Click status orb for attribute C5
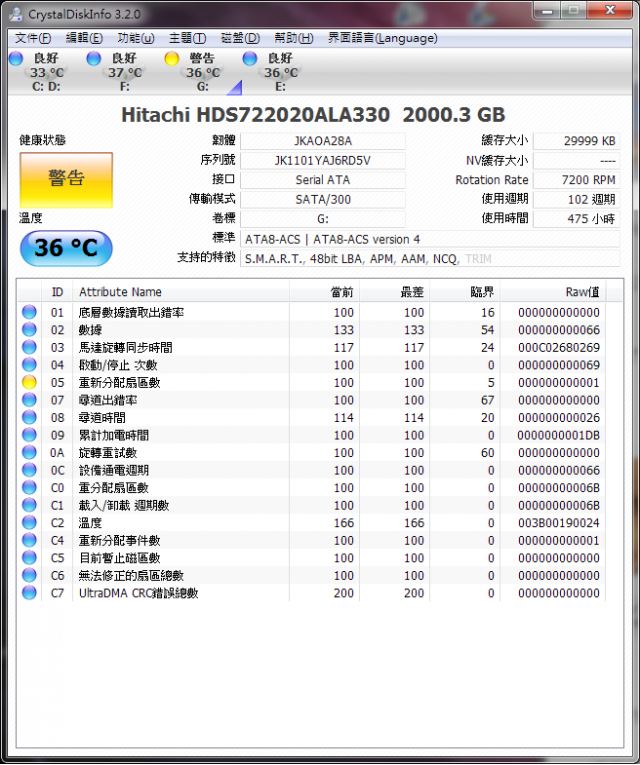The width and height of the screenshot is (640, 765). [29, 558]
